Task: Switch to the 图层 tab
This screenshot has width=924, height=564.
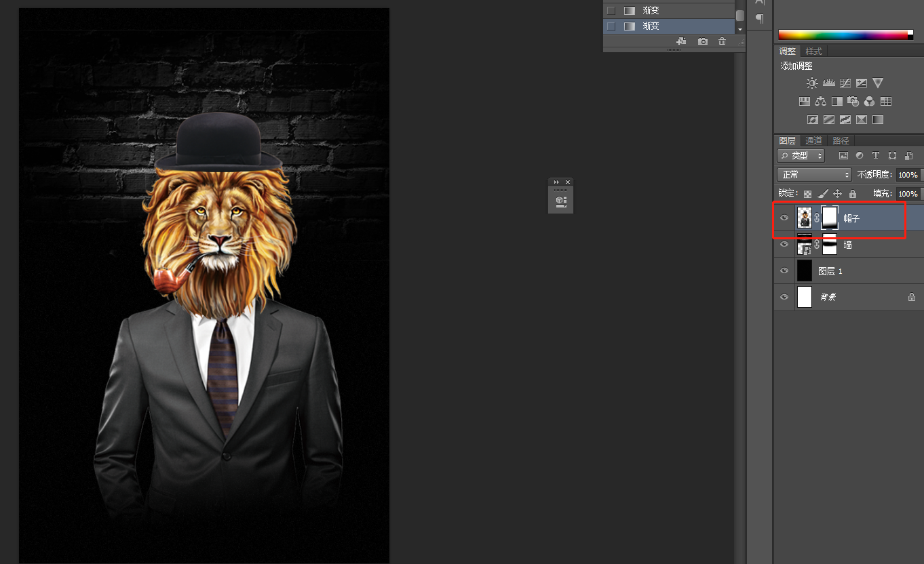Action: 788,141
